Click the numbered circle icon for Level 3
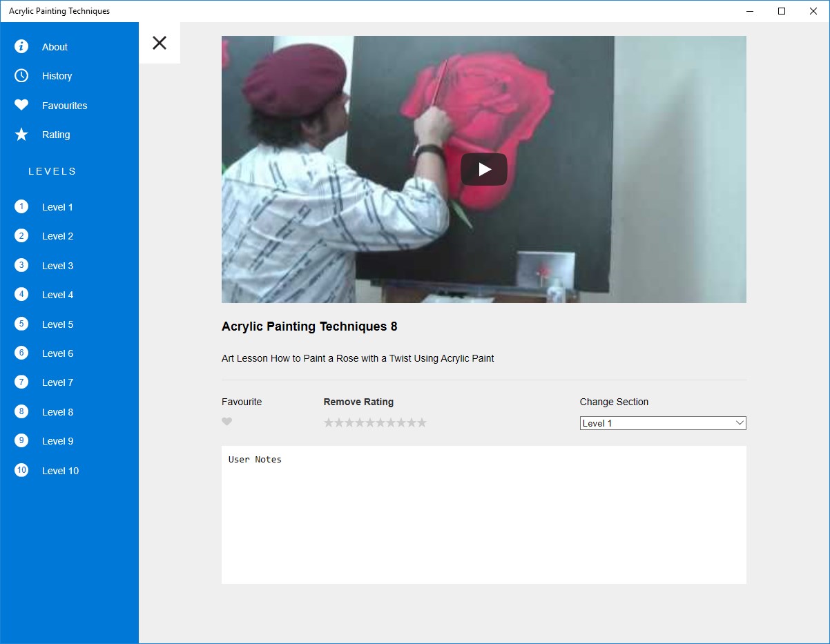This screenshot has width=830, height=644. [x=21, y=265]
